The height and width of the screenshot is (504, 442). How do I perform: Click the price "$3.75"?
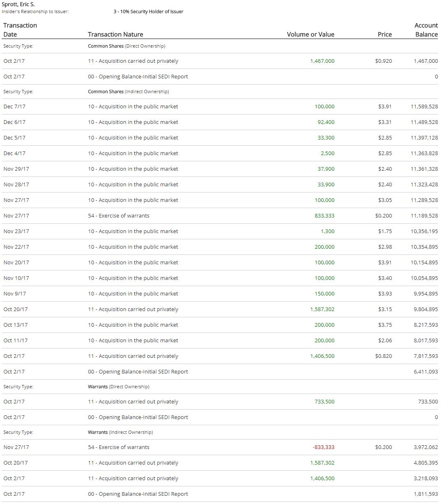coord(385,325)
